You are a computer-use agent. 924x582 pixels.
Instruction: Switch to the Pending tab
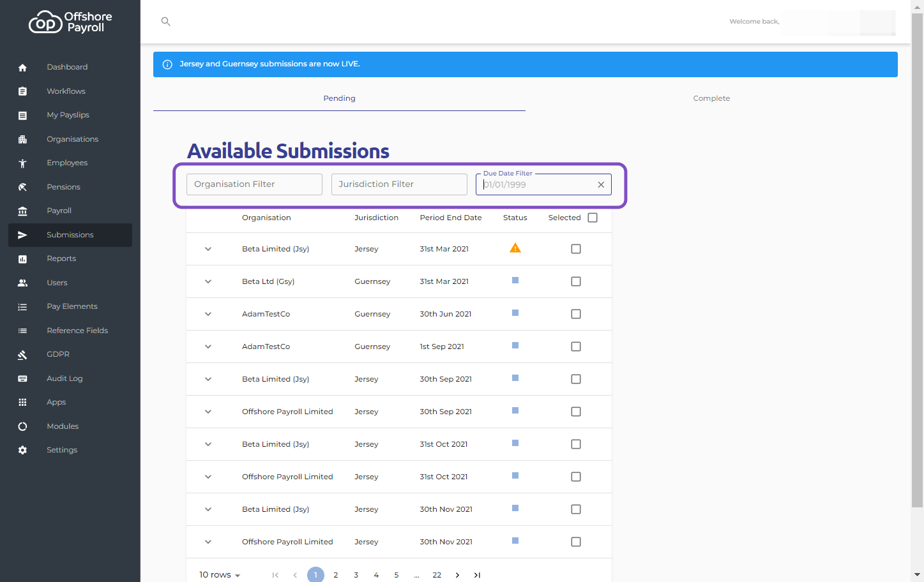click(339, 98)
